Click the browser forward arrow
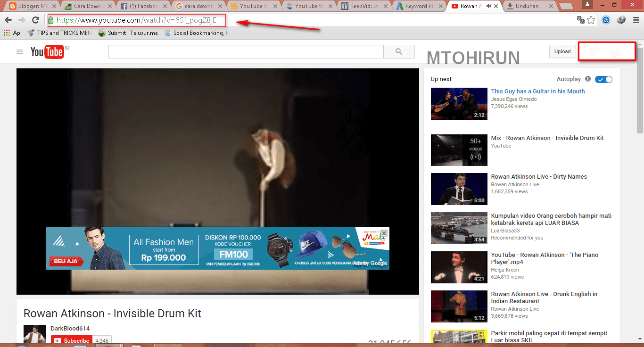The image size is (644, 347). point(22,20)
